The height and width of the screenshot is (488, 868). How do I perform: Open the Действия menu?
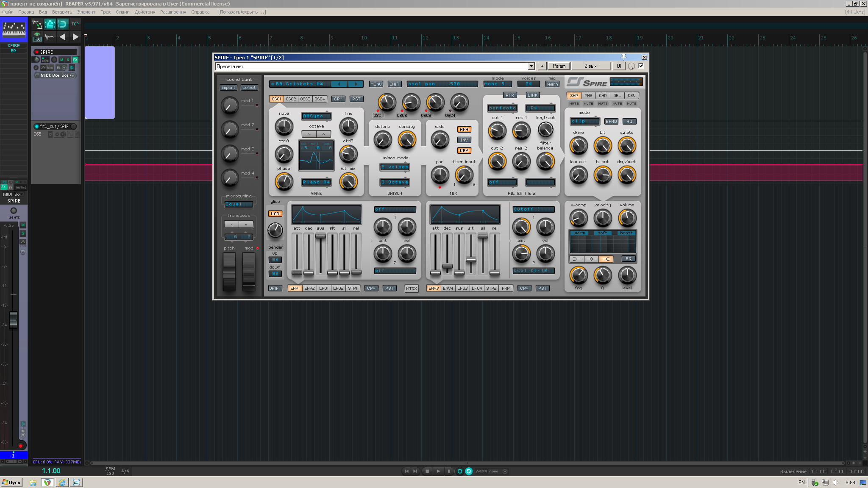[x=145, y=12]
